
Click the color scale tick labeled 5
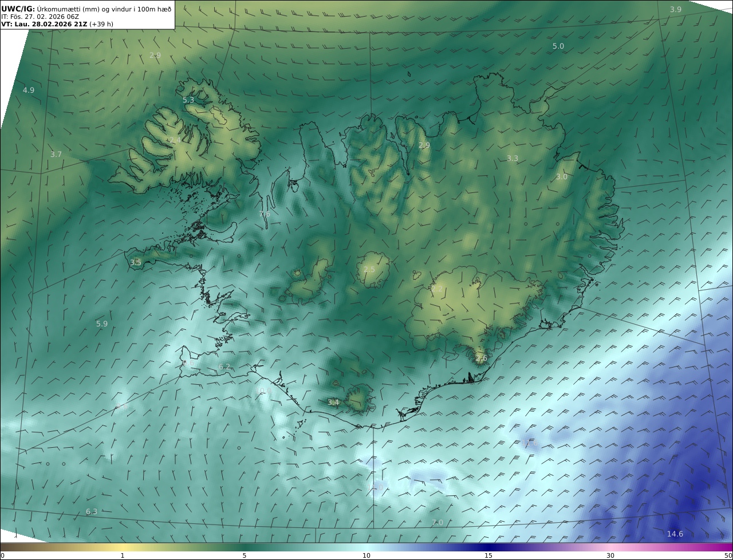point(245,555)
